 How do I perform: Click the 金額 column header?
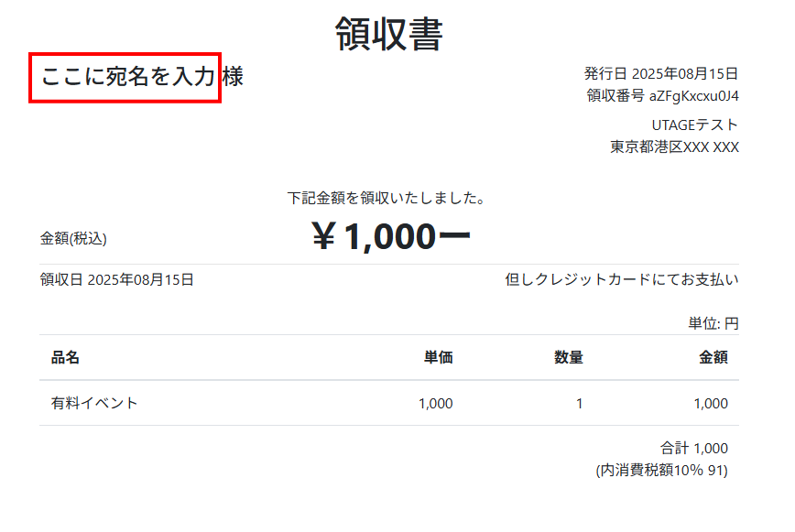(x=713, y=358)
